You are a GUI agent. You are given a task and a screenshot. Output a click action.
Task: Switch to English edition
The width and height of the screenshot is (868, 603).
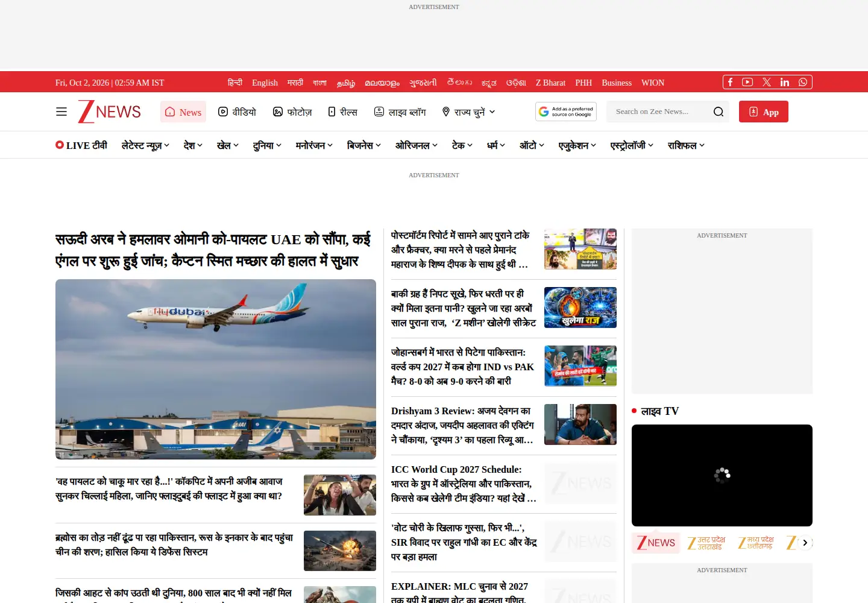click(x=265, y=83)
